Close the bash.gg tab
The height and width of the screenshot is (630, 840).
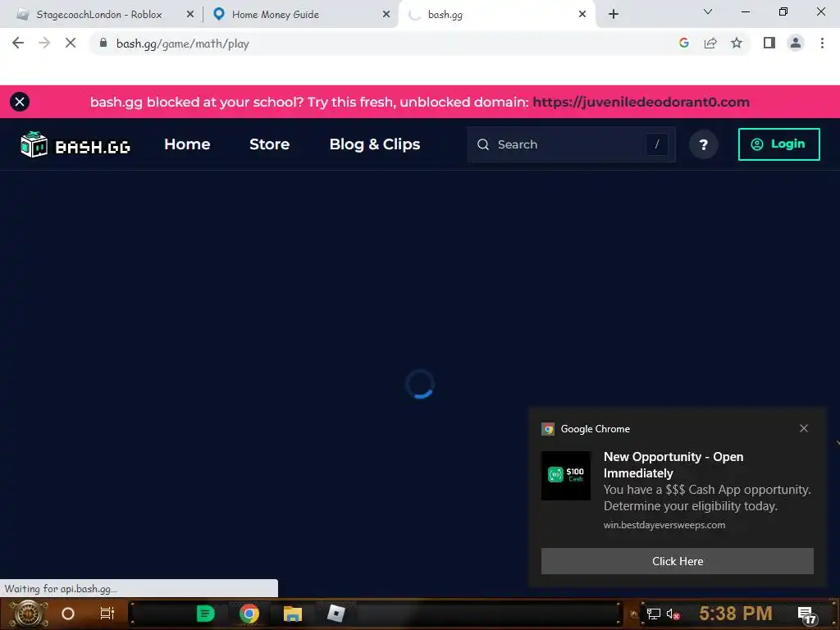(582, 15)
